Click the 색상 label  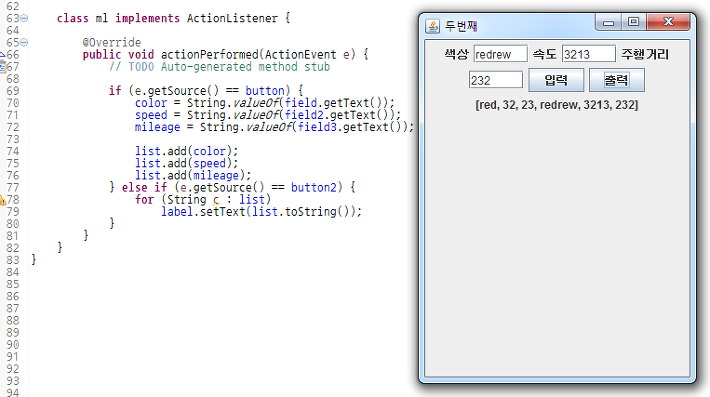[456, 54]
